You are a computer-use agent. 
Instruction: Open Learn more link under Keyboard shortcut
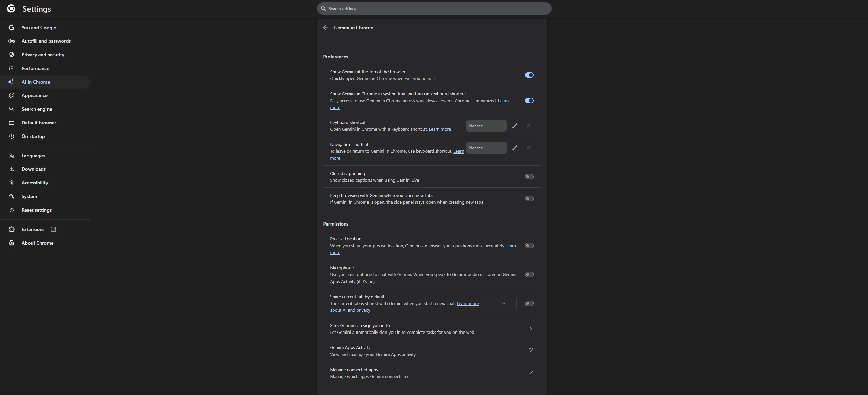(440, 129)
